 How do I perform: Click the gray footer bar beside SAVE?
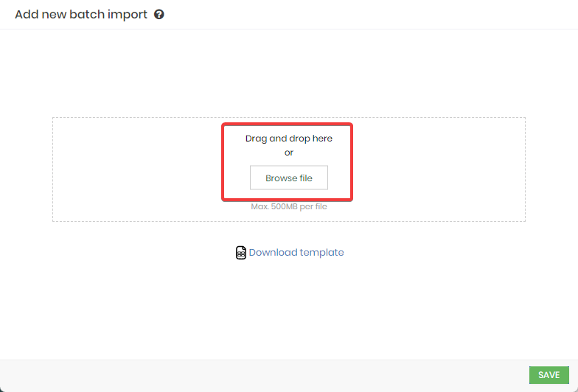tap(264, 376)
